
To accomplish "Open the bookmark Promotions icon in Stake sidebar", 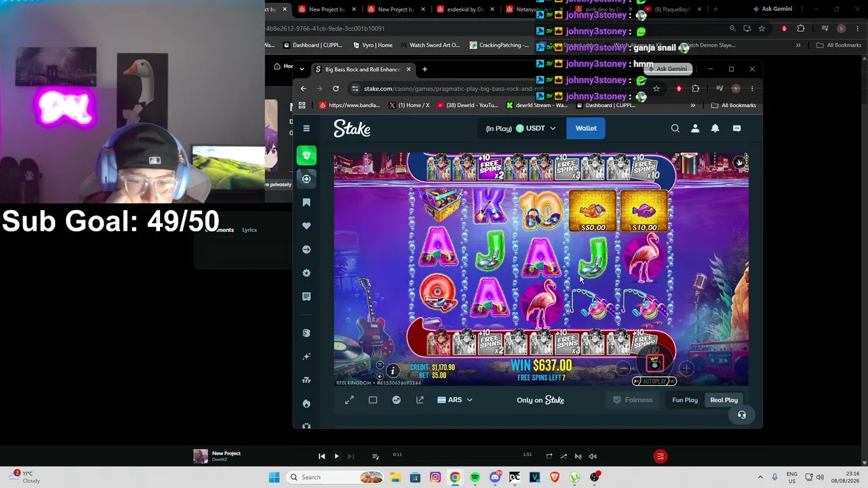I will (307, 203).
